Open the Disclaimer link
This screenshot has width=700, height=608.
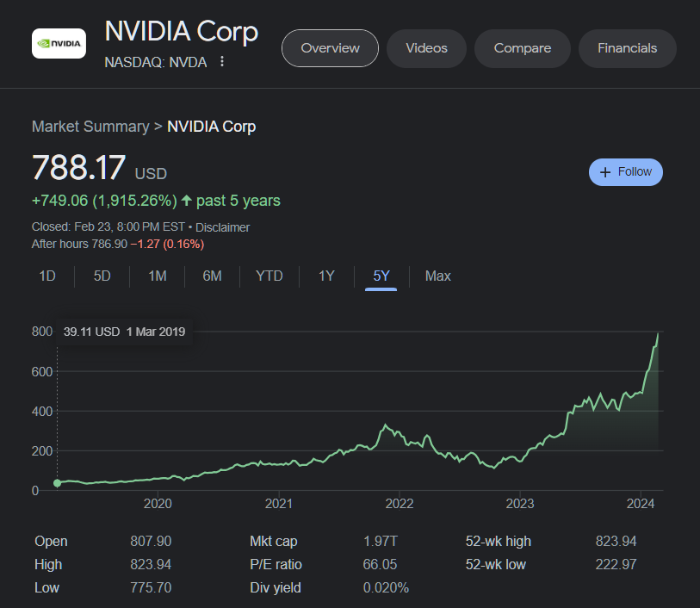click(222, 227)
